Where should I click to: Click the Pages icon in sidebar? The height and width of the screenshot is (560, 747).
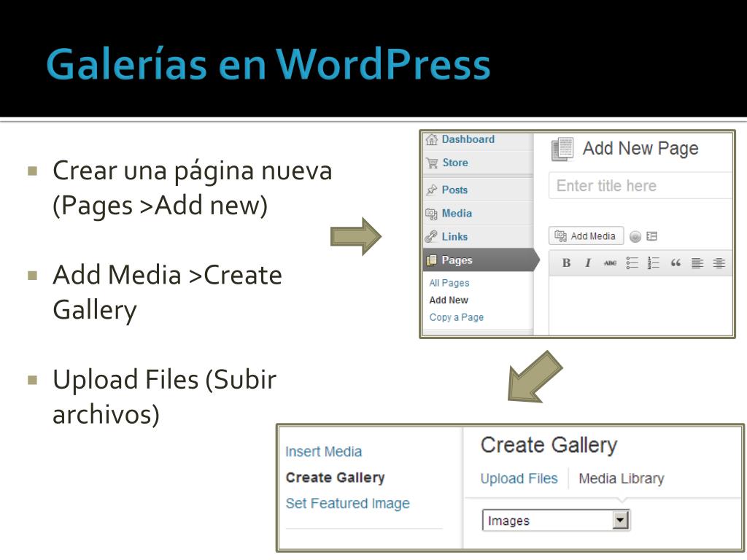(x=432, y=260)
